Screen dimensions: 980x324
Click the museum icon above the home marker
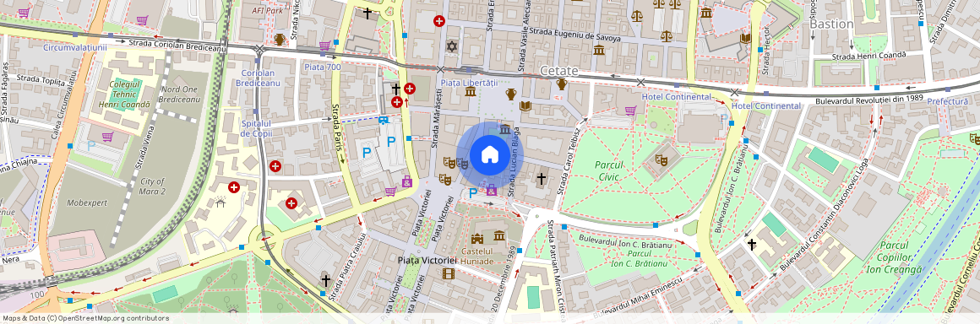504,128
